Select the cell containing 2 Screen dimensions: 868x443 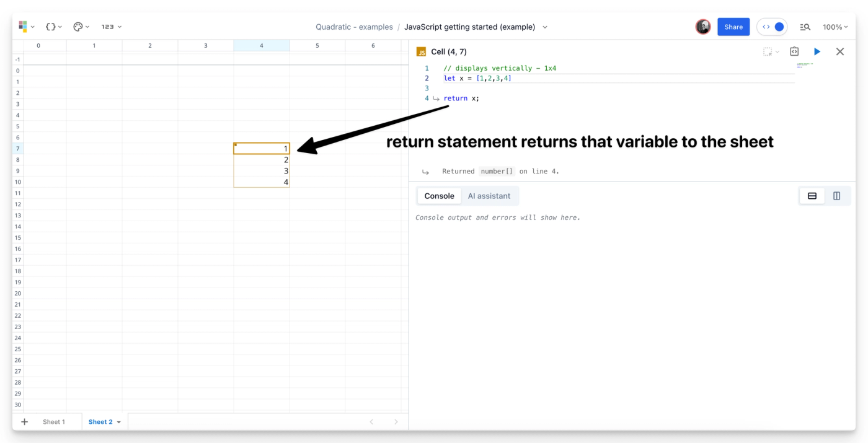[x=262, y=160]
